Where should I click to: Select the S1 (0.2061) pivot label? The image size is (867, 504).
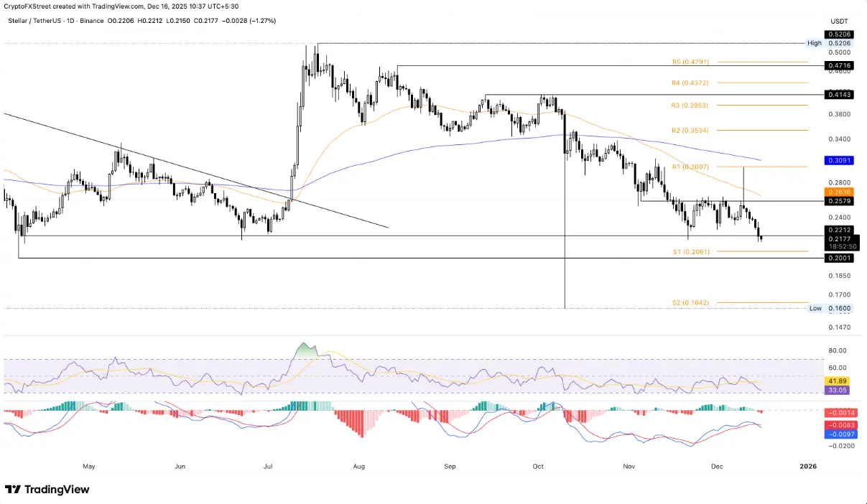pos(690,252)
